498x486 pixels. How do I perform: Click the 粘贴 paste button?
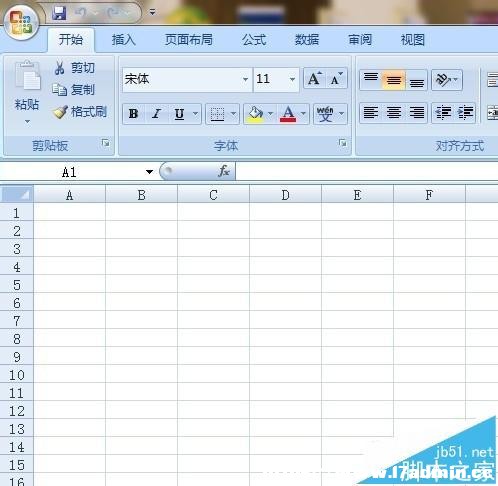point(27,92)
